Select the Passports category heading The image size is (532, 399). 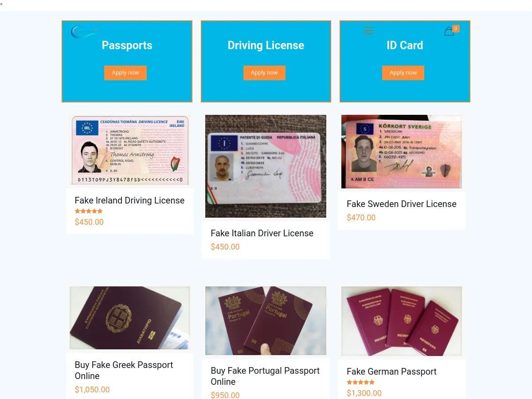127,45
